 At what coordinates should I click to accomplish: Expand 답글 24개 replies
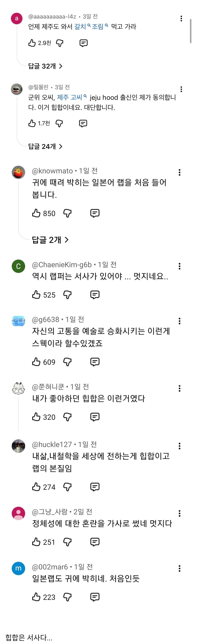(45, 146)
